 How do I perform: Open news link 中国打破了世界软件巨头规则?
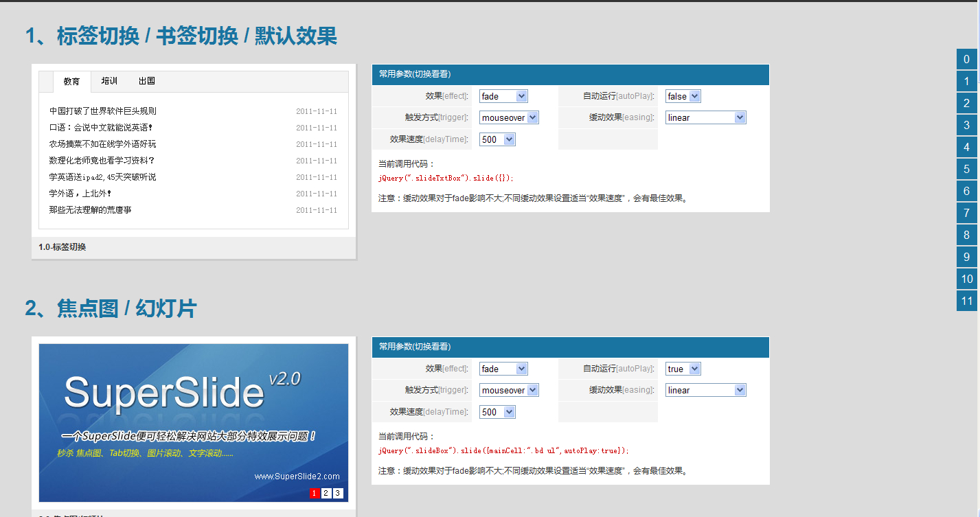[x=103, y=111]
